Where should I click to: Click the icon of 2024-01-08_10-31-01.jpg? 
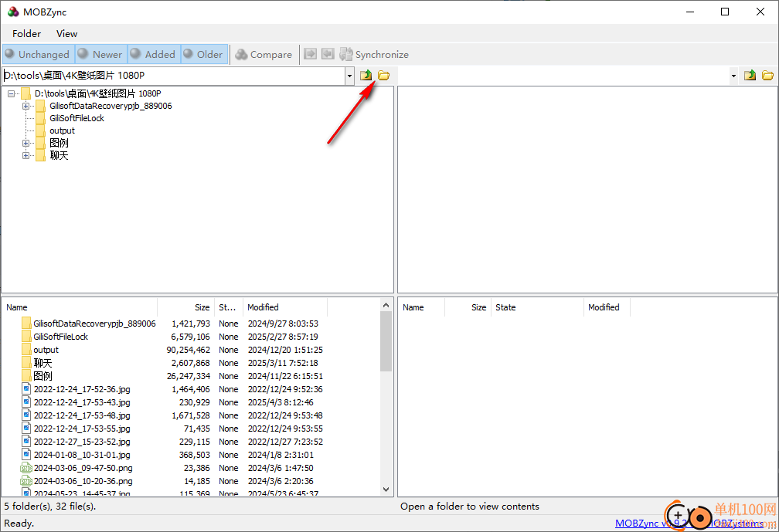tap(26, 455)
